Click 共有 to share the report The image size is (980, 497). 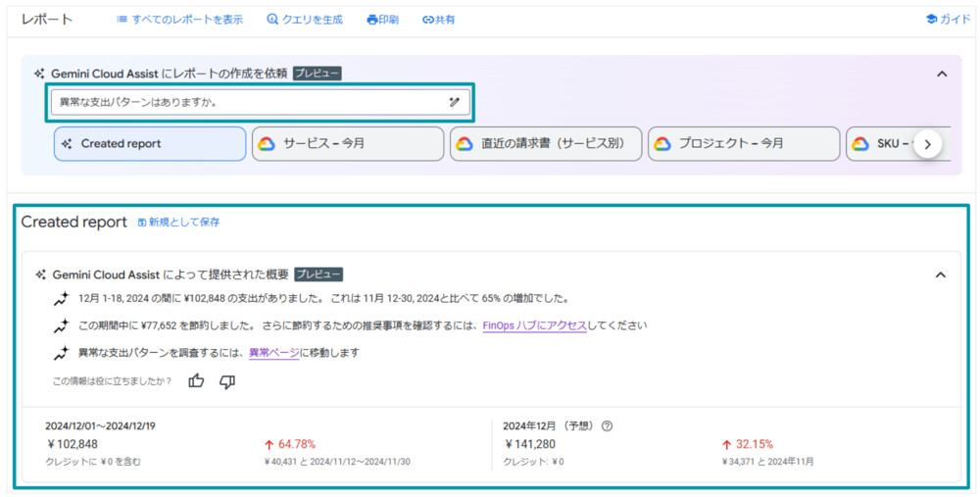[438, 20]
